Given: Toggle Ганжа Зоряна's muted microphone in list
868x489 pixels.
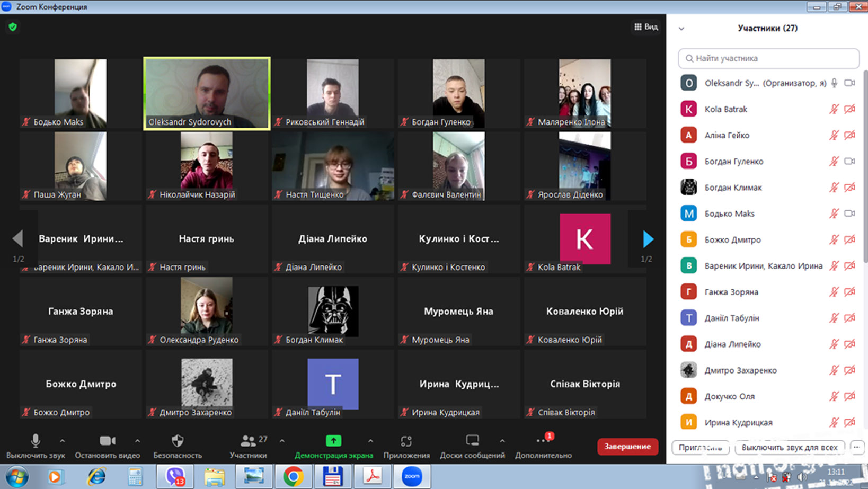Looking at the screenshot, I should (x=834, y=292).
